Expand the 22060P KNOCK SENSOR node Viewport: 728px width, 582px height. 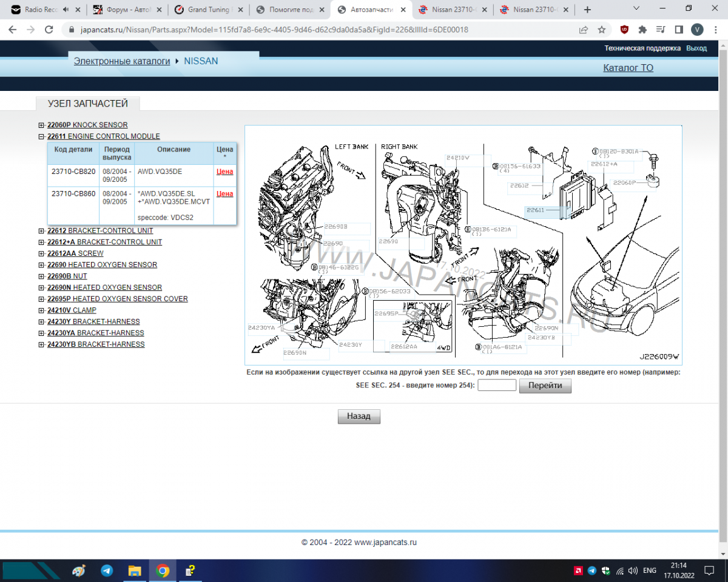tap(41, 125)
